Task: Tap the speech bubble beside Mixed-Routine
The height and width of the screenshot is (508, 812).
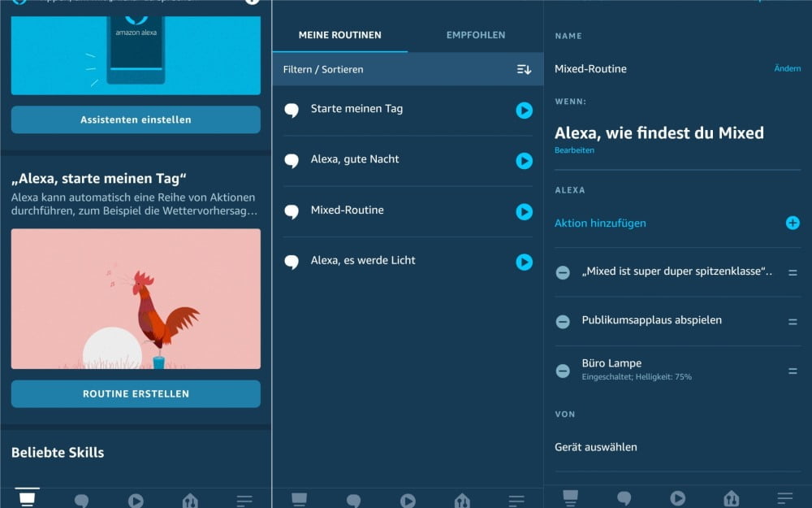Action: (x=292, y=212)
